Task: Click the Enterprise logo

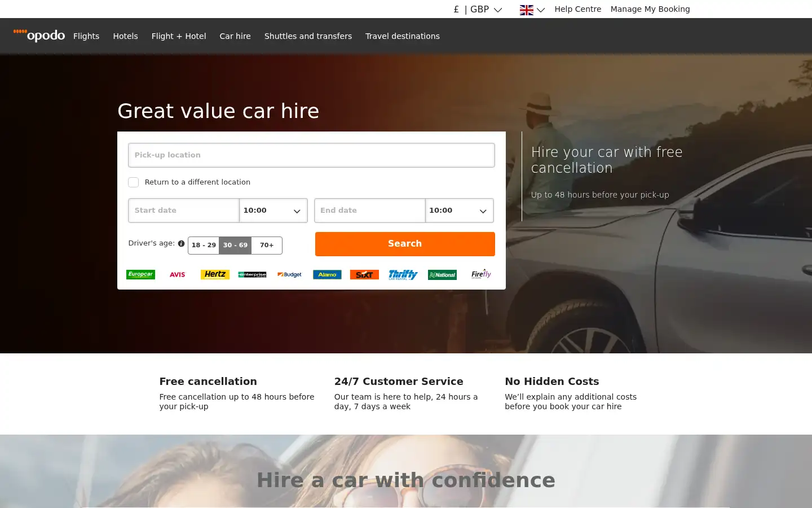Action: tap(252, 275)
